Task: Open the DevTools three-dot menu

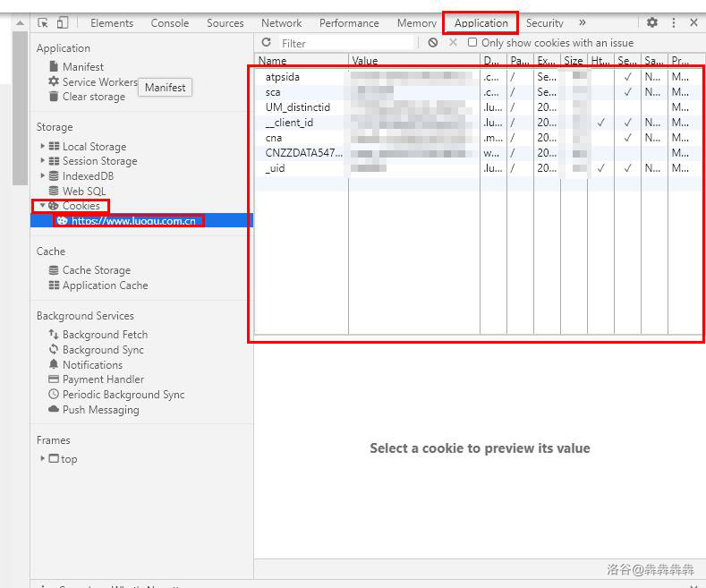Action: pos(674,23)
